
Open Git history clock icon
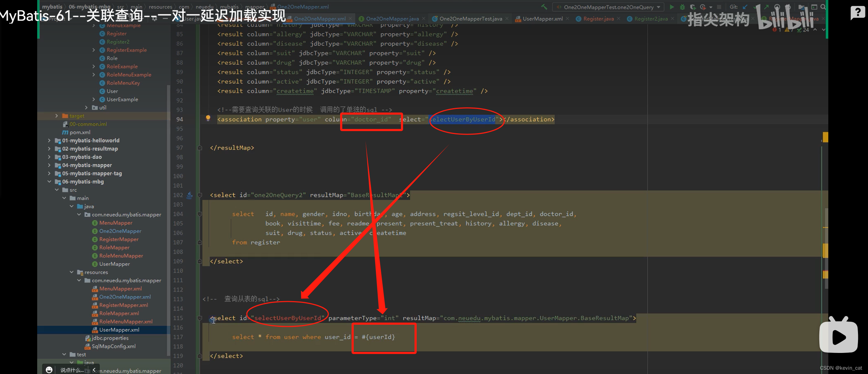777,7
